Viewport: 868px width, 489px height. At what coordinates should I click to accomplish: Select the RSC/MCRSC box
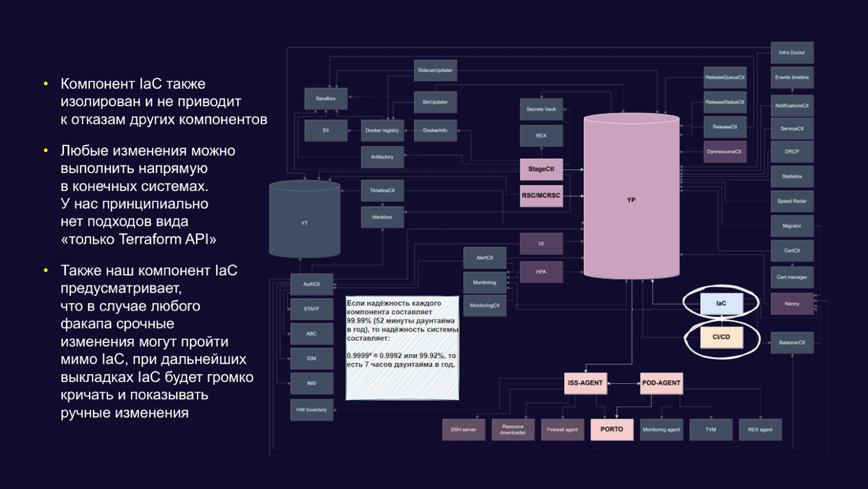(541, 196)
